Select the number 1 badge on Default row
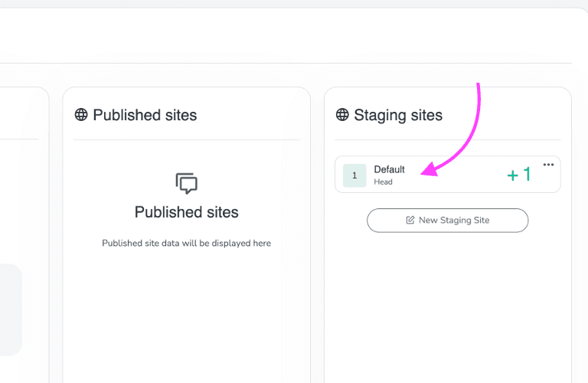The width and height of the screenshot is (588, 383). (x=354, y=175)
